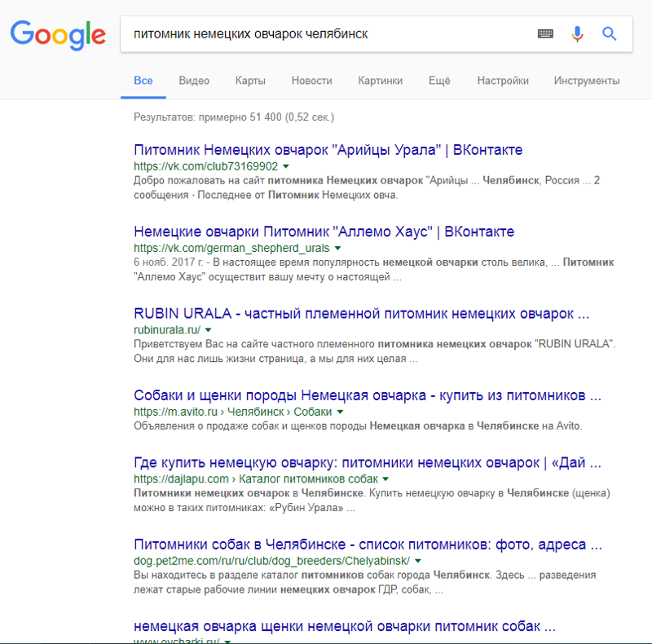Open the RUBIN URALA kennel result
Viewport: 652px width, 644px height.
click(361, 314)
